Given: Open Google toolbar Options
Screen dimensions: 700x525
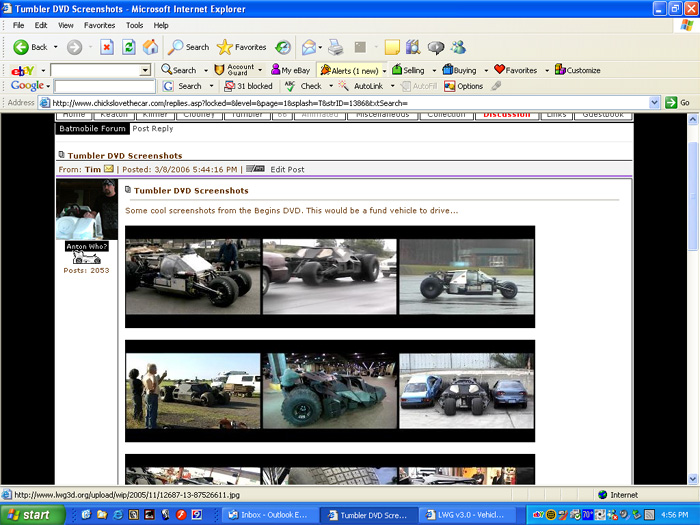Looking at the screenshot, I should [x=464, y=86].
